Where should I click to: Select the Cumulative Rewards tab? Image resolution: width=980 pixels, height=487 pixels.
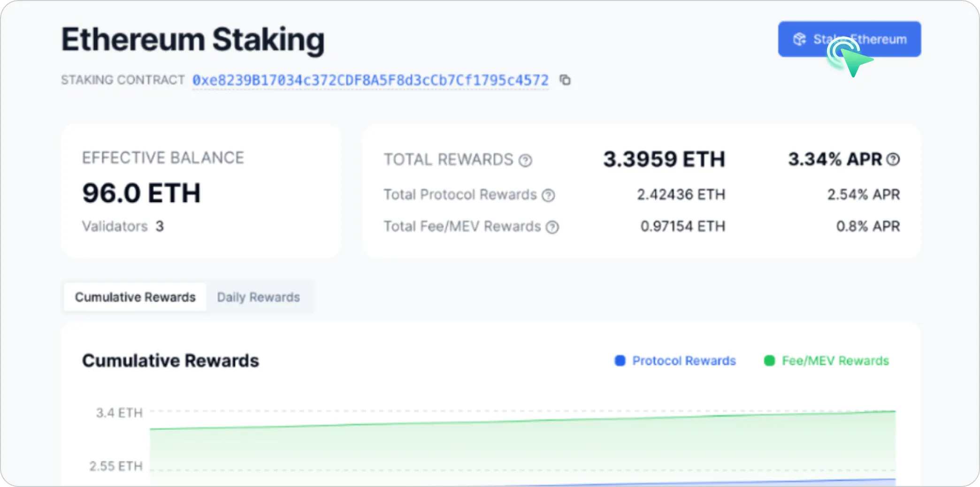(135, 297)
